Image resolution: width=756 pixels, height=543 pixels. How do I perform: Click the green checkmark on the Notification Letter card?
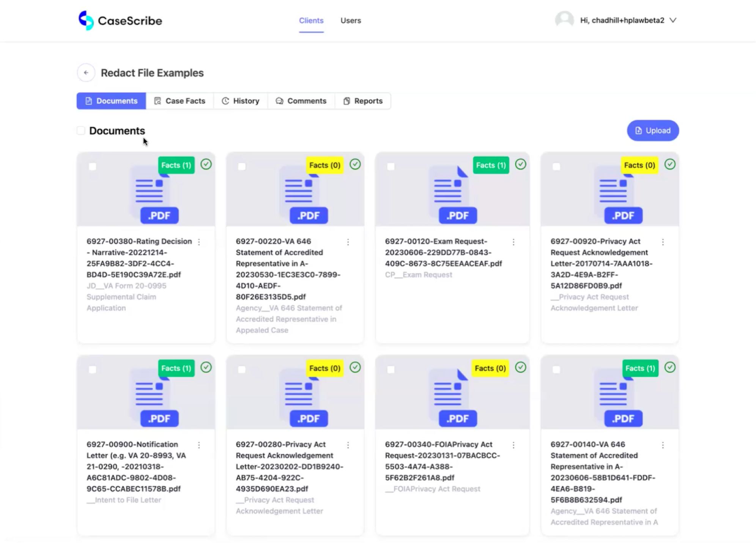click(x=206, y=367)
